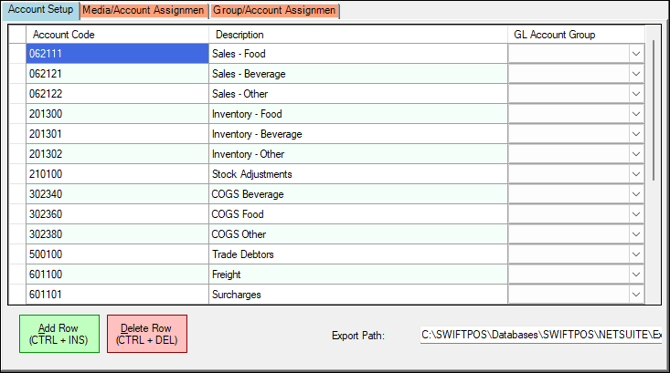Click the row header for account 062121

pyautogui.click(x=18, y=74)
